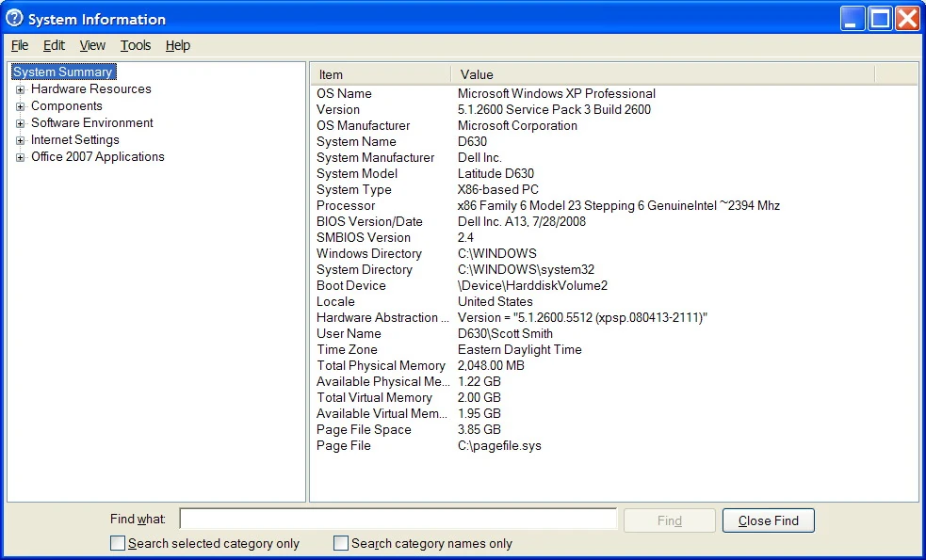Image resolution: width=926 pixels, height=560 pixels.
Task: Select the Hardware Resources category label
Action: pyautogui.click(x=91, y=89)
